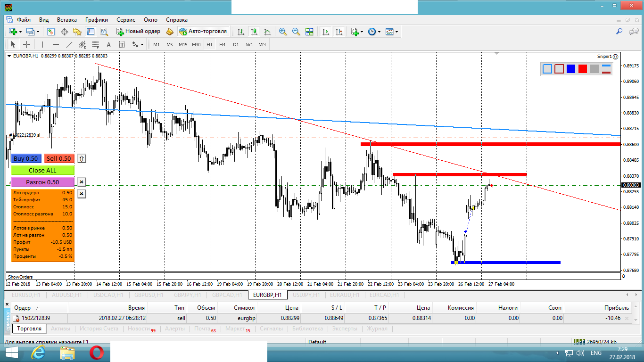Open File Explorer from the taskbar
644x362 pixels.
point(67,353)
